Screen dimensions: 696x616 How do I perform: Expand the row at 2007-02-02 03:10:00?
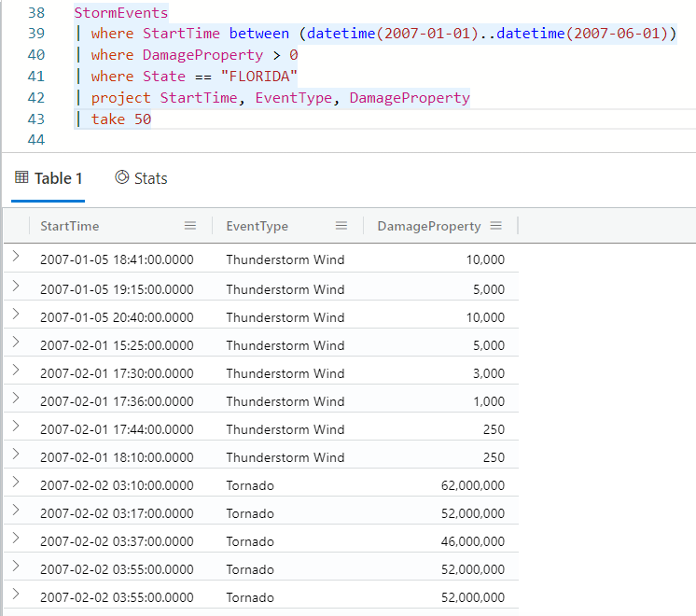tap(16, 482)
